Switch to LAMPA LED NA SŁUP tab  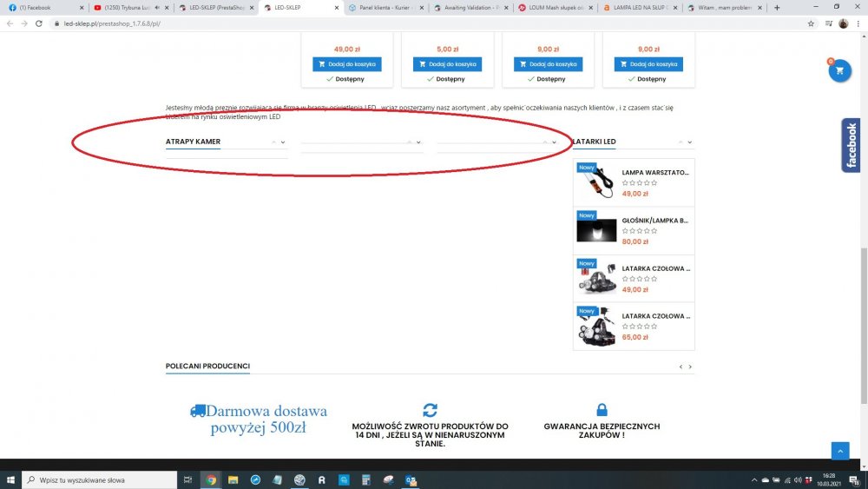tap(640, 8)
